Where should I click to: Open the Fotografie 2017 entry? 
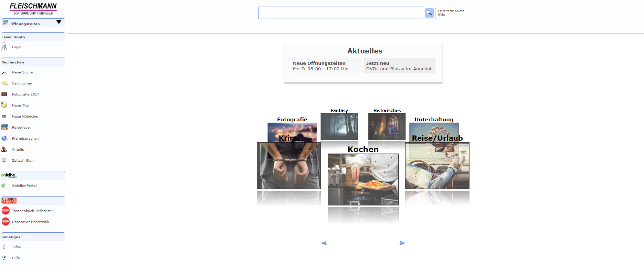[x=25, y=94]
